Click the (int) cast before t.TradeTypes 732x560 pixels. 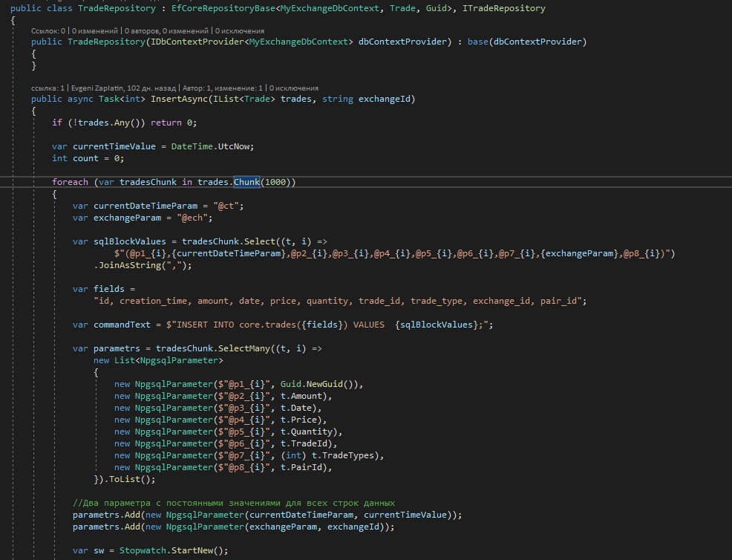coord(294,456)
